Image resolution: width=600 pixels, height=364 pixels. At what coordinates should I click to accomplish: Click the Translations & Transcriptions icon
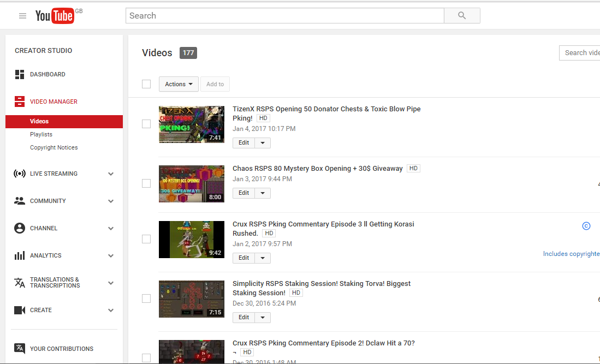pyautogui.click(x=20, y=283)
